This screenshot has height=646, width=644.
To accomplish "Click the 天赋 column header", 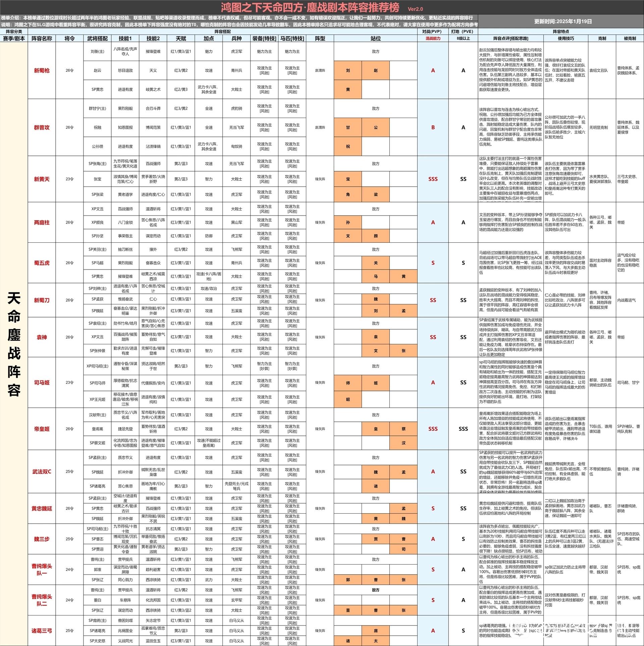I will (x=181, y=39).
